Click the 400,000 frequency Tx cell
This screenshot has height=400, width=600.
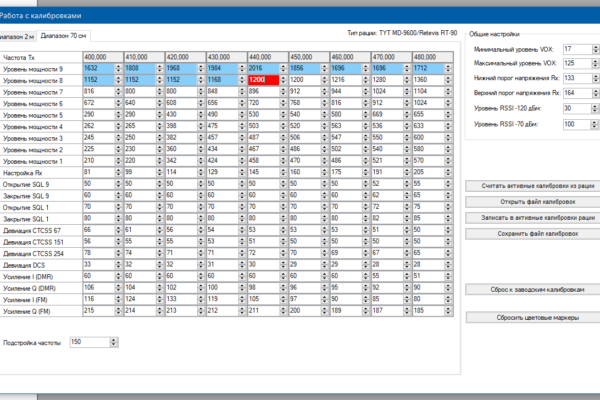102,57
